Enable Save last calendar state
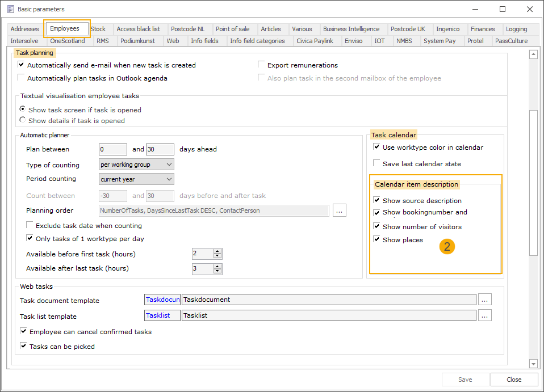This screenshot has width=544, height=392. click(x=376, y=164)
